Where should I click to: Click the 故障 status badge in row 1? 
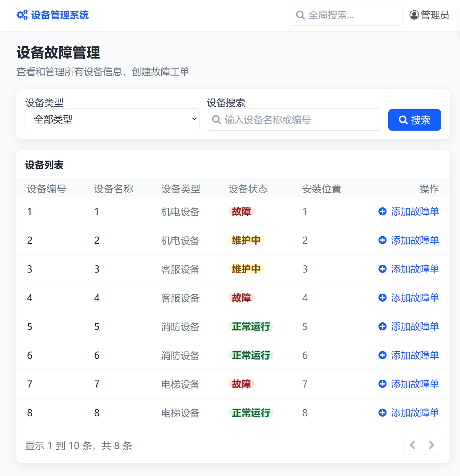(x=242, y=211)
